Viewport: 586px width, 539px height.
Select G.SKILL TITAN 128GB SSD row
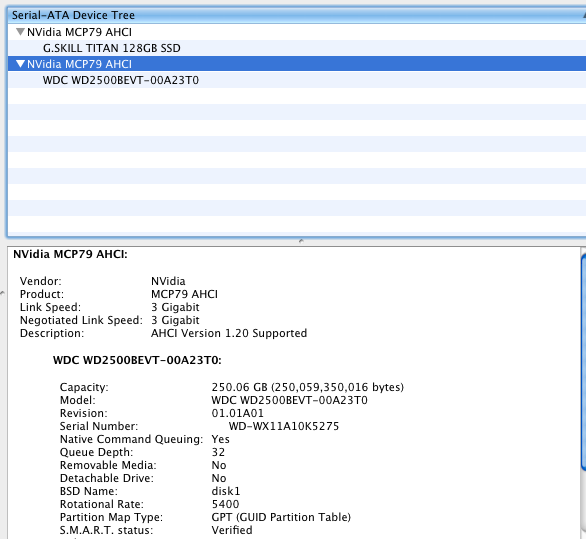(x=297, y=48)
